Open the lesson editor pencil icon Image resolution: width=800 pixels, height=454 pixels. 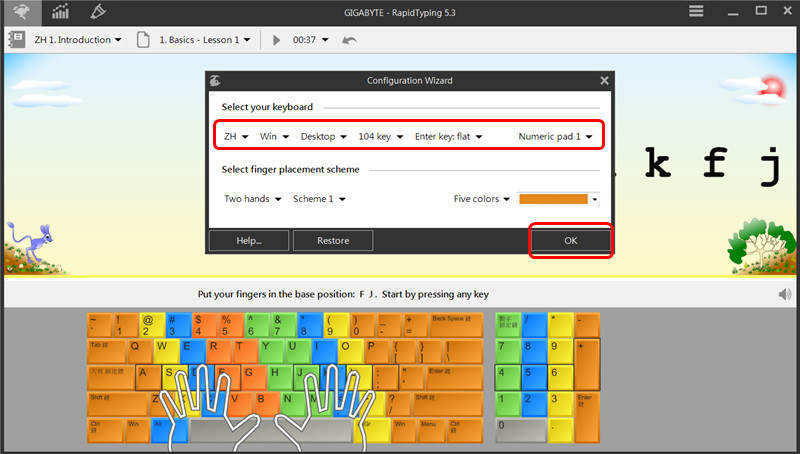click(x=97, y=12)
